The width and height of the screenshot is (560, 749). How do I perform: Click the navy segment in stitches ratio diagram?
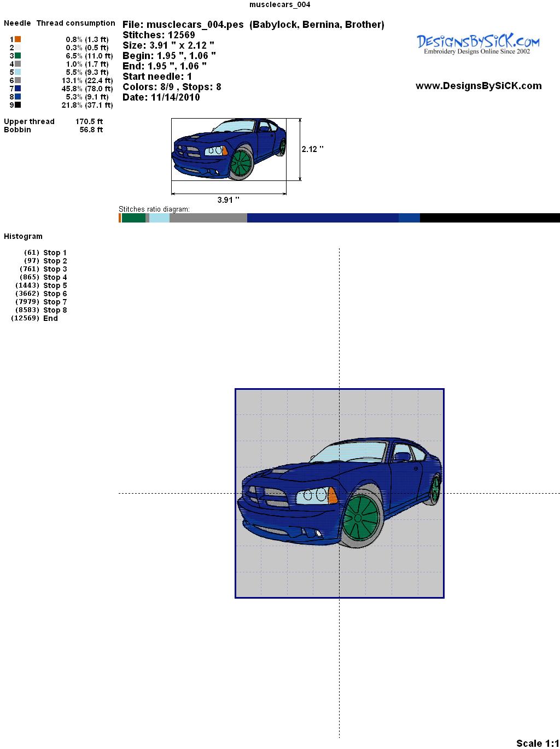click(x=323, y=218)
